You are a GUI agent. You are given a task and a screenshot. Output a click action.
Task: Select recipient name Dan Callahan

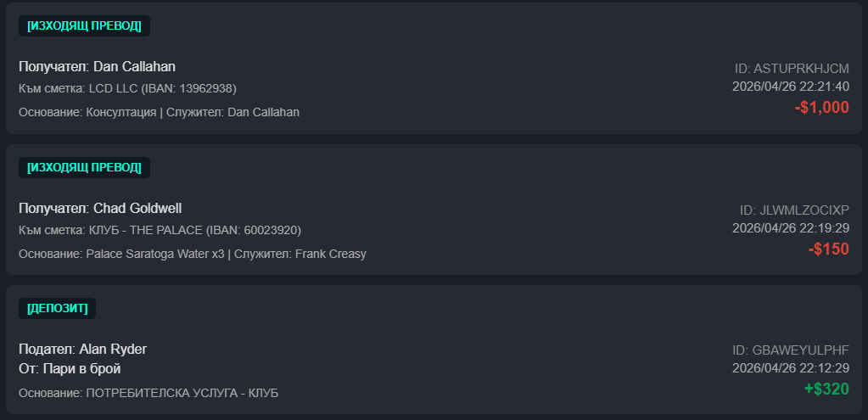click(134, 66)
